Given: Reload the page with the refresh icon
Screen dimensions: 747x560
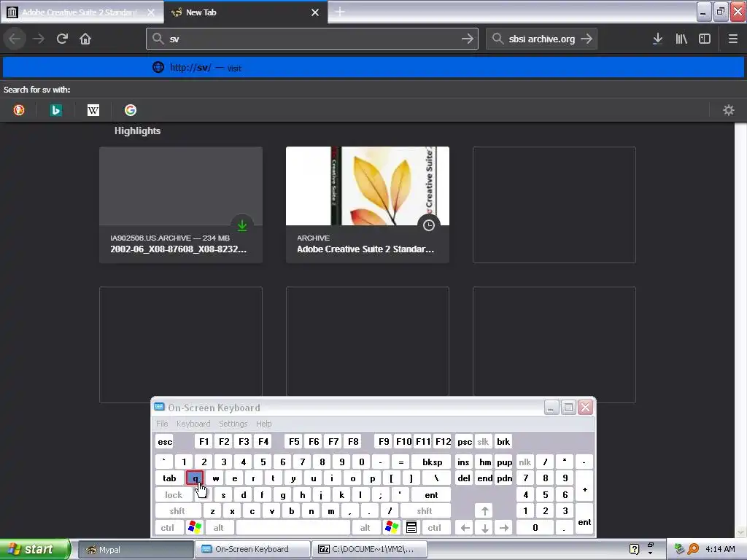Looking at the screenshot, I should click(x=62, y=39).
